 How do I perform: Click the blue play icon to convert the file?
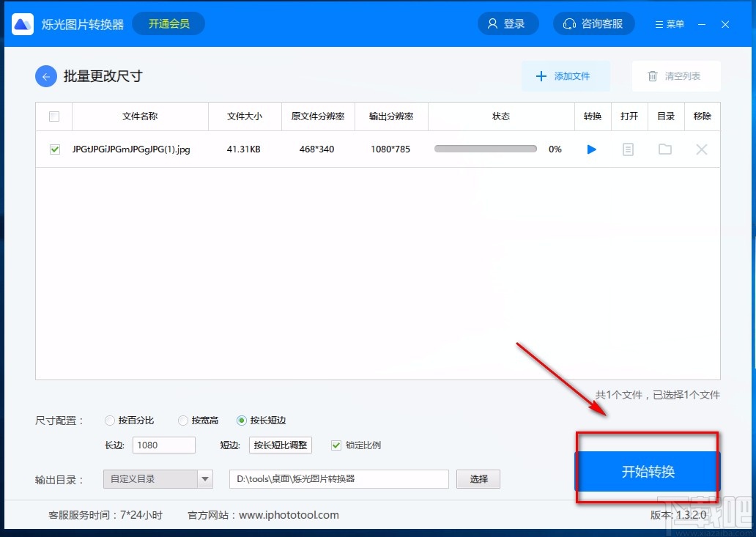click(x=591, y=149)
